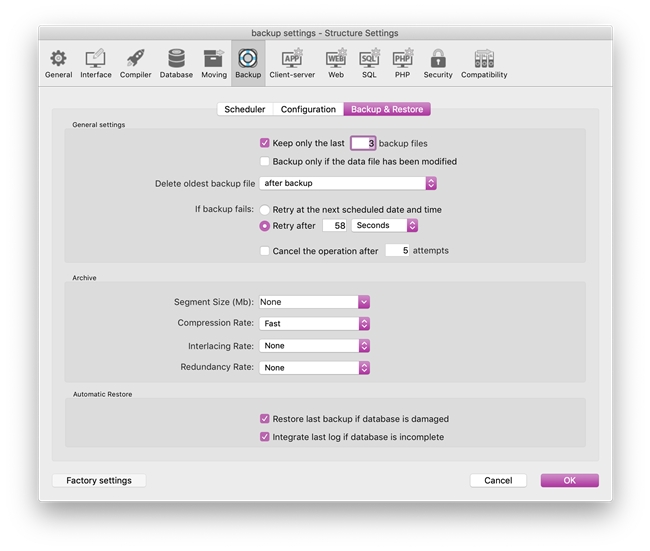Open the Compiler rocket icon
Screen dimensions: 650x551
tap(135, 61)
